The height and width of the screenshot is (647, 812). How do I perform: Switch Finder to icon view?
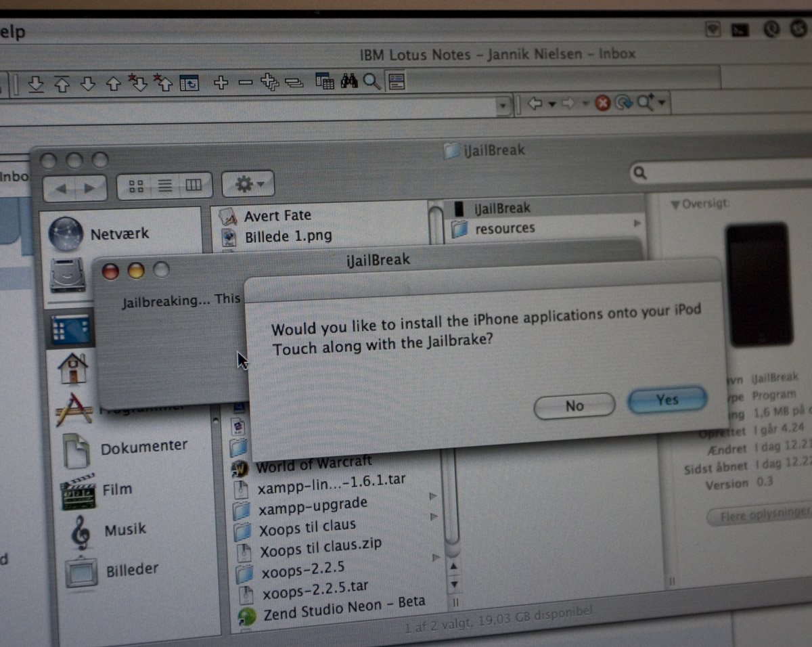point(136,186)
